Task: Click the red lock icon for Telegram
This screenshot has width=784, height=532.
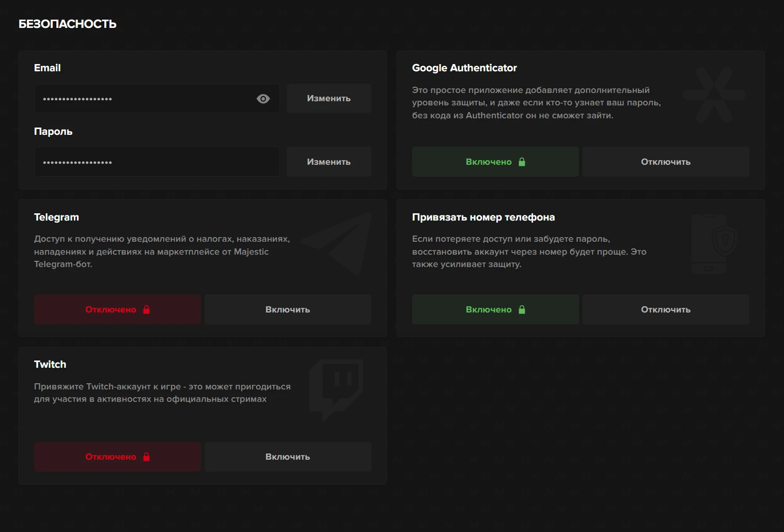Action: [147, 309]
